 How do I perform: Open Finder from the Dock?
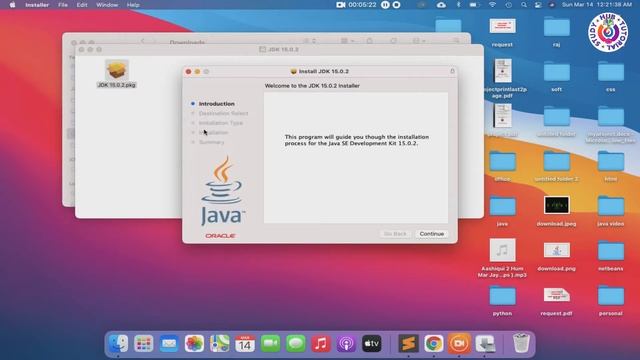coord(118,343)
